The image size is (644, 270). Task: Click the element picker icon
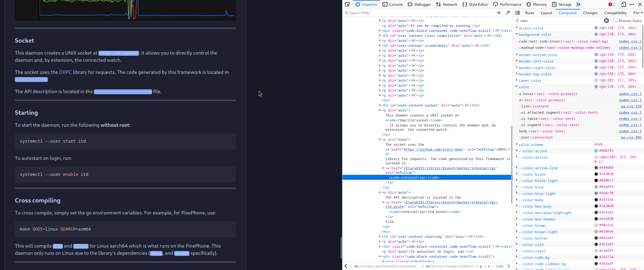point(347,4)
